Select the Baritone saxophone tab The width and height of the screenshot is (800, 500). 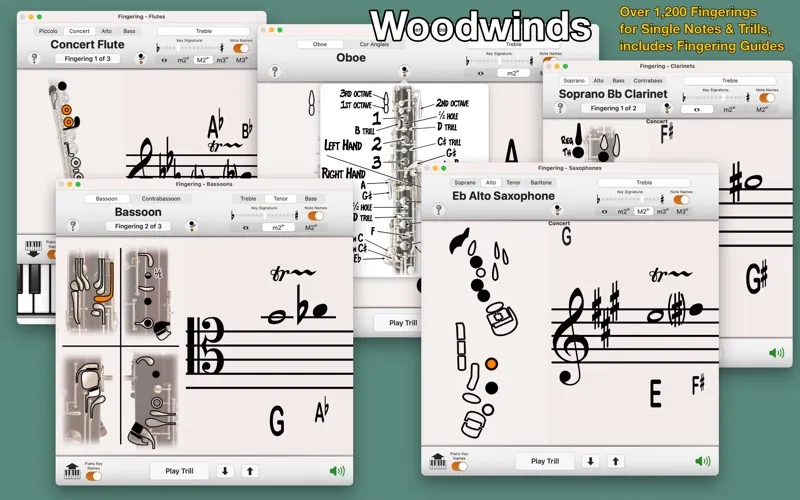(x=541, y=182)
